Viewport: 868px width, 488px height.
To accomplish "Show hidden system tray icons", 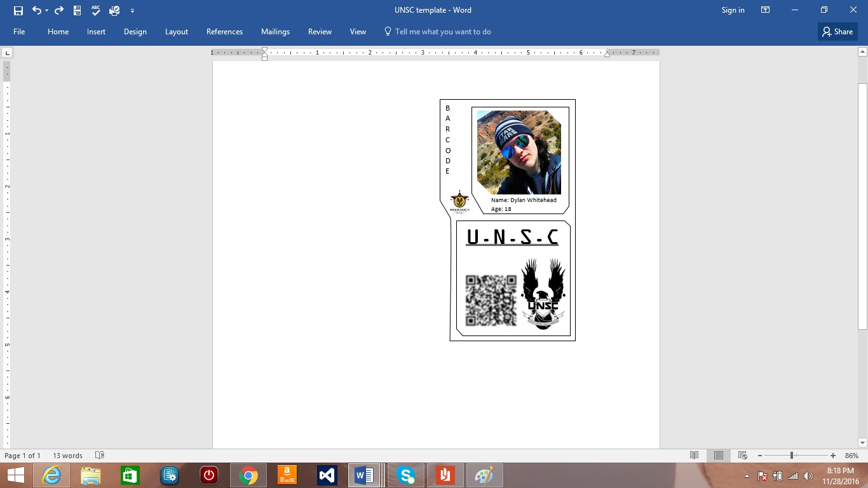I will 747,476.
